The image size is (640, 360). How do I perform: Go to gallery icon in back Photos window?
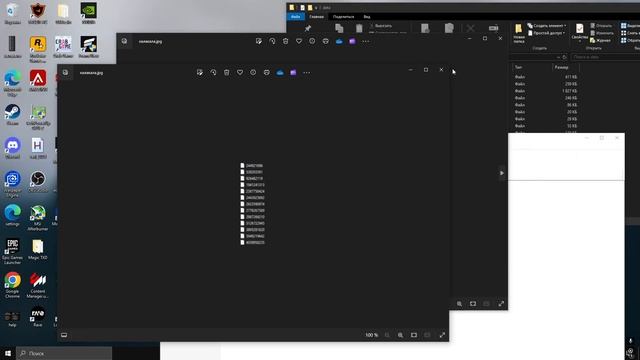(124, 41)
